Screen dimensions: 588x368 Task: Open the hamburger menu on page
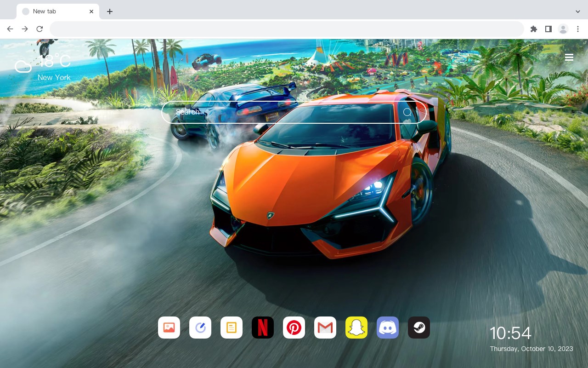coord(569,57)
